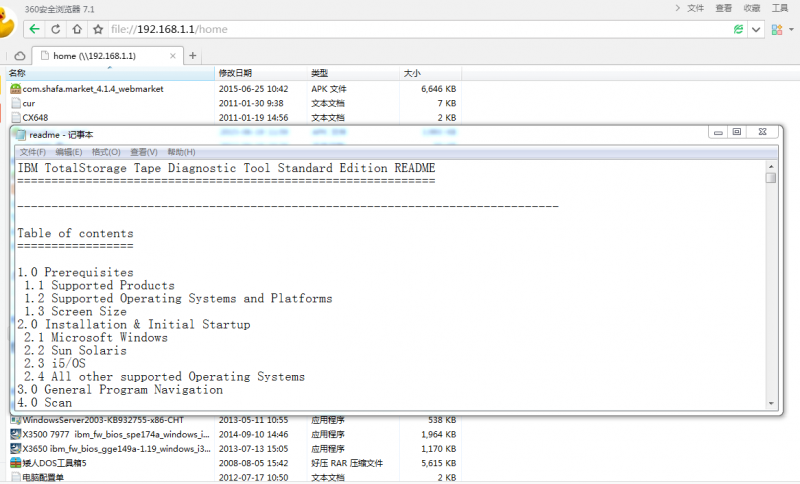
Task: Click '2.1 Microsoft Windows' line in Notepad
Action: click(95, 337)
